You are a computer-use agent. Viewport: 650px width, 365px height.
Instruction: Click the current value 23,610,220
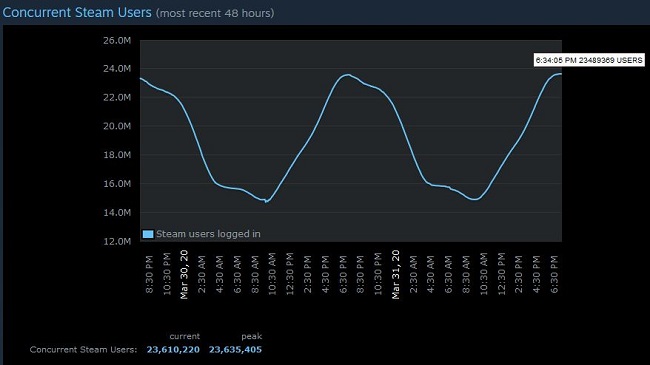click(173, 350)
